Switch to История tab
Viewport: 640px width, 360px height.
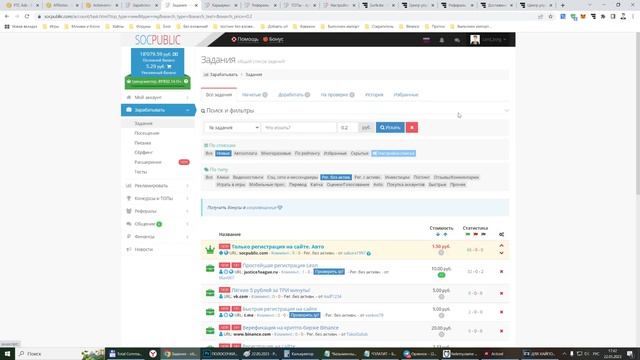[x=374, y=95]
